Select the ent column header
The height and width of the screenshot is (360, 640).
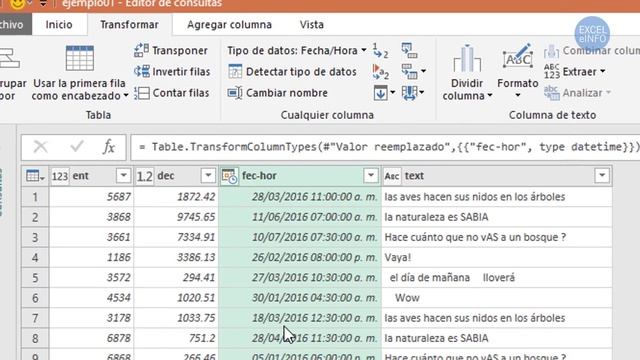91,176
